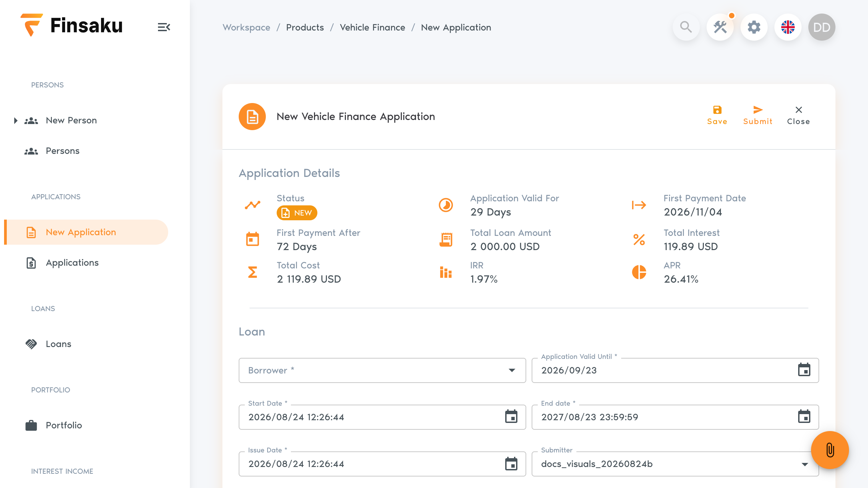Screen dimensions: 868x488
Task: Open the settings gear icon
Action: coord(754,27)
